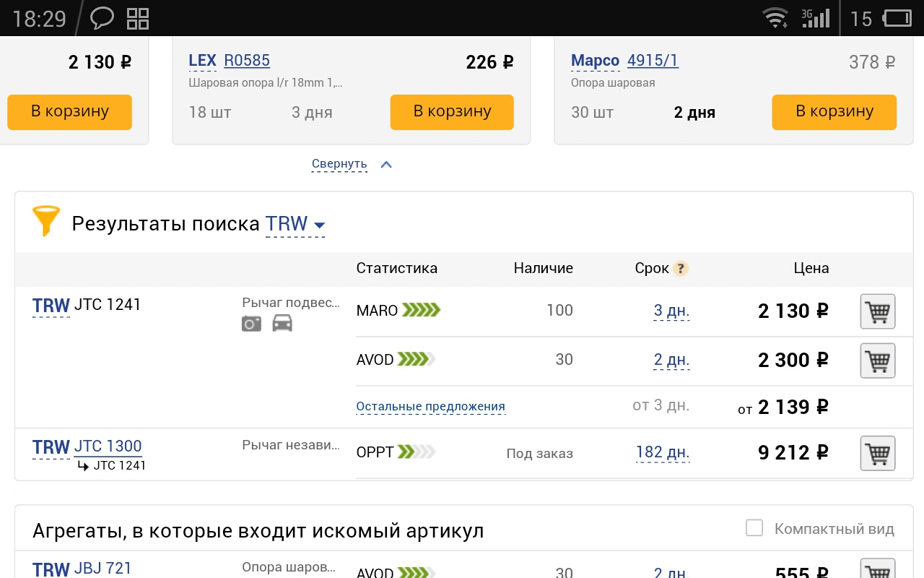The height and width of the screenshot is (578, 924).
Task: Open the 182 дн. delivery term for OPPT
Action: 663,453
